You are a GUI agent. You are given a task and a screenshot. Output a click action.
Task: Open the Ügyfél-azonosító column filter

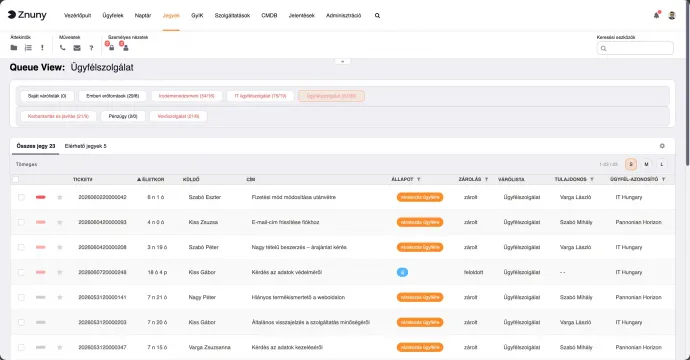coord(663,180)
